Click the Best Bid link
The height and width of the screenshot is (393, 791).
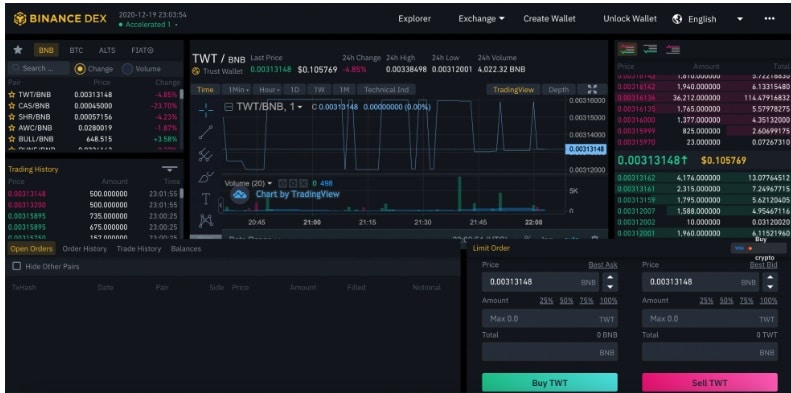click(763, 264)
